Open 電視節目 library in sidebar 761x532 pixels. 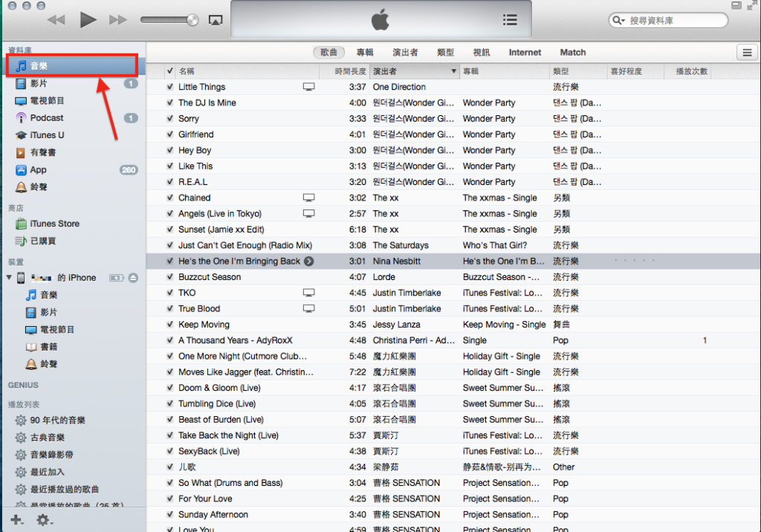(x=72, y=101)
